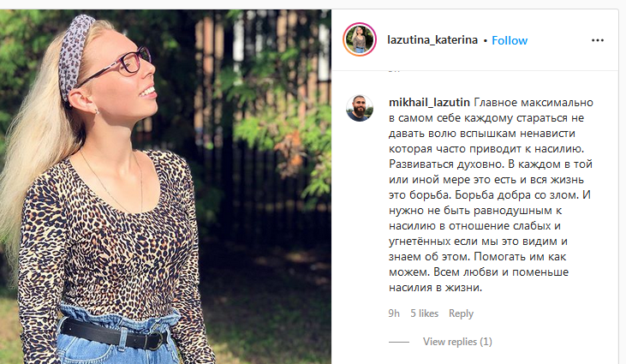
Task: Click the 9h comment timestamp
Action: [394, 313]
